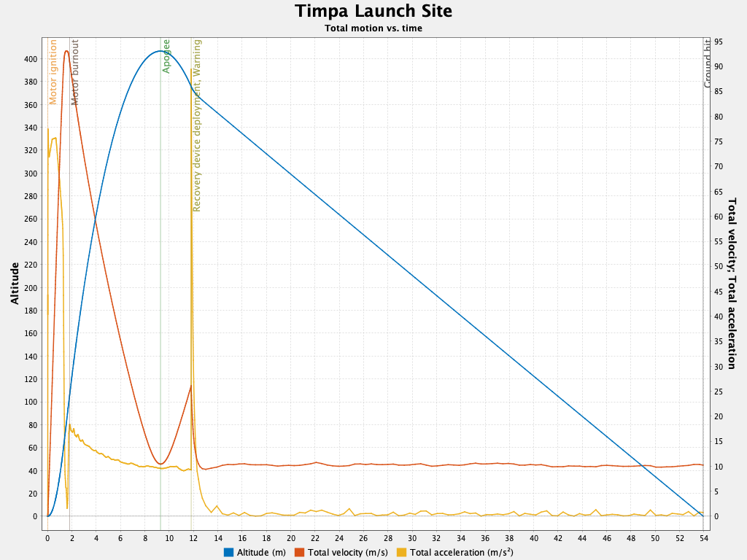Click the chart title Timpa Launch Site
Viewport: 747px width, 560px height.
[373, 12]
